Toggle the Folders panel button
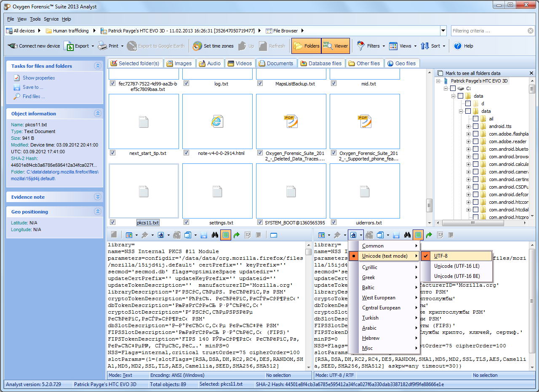539x392 pixels. tap(306, 46)
